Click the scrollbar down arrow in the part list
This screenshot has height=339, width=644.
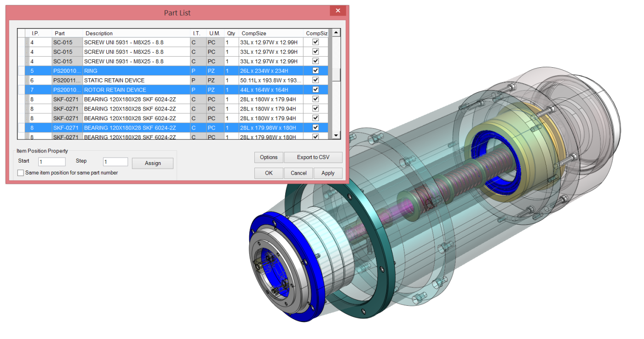pyautogui.click(x=336, y=136)
